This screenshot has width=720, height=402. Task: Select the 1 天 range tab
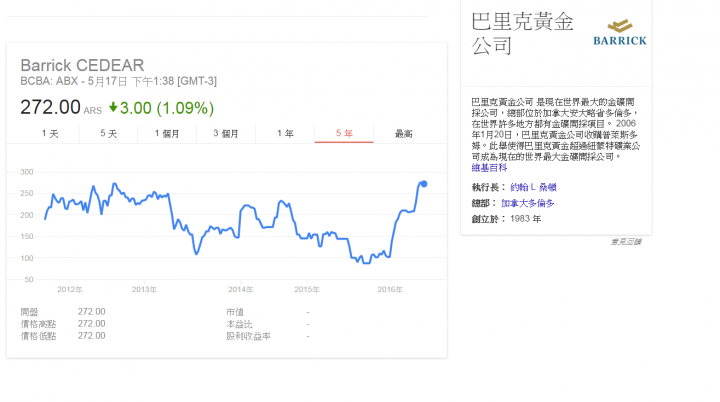(x=49, y=133)
